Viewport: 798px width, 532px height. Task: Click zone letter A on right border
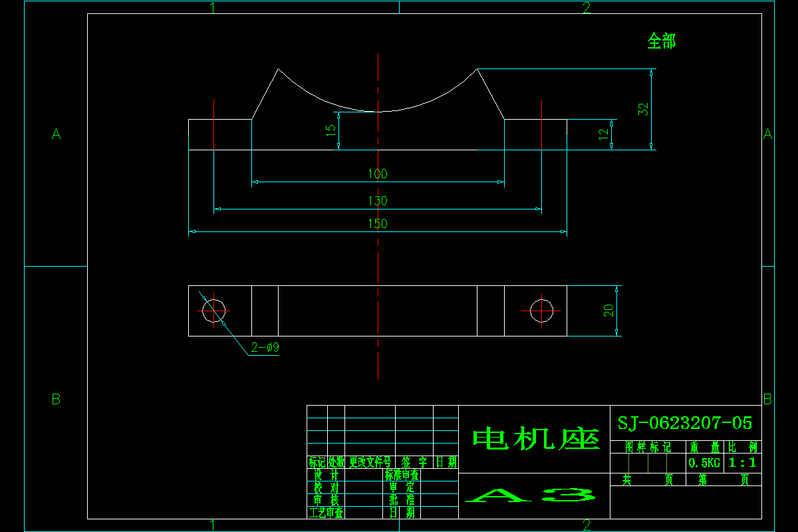(x=767, y=134)
